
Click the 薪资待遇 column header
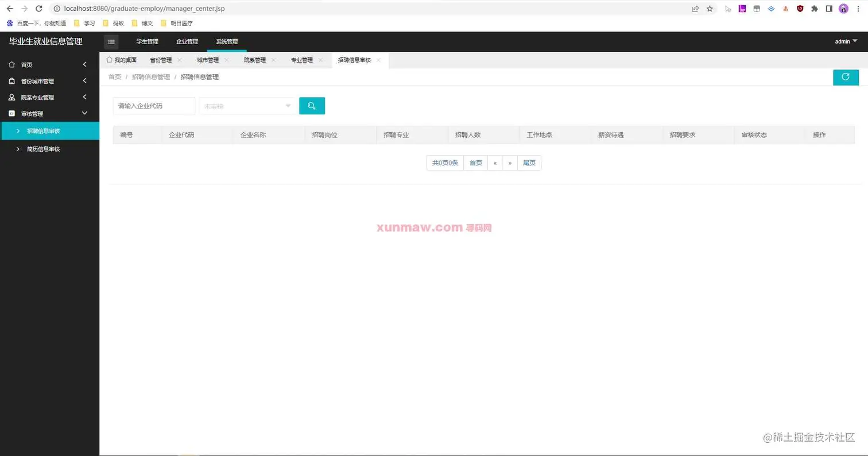[x=611, y=136]
